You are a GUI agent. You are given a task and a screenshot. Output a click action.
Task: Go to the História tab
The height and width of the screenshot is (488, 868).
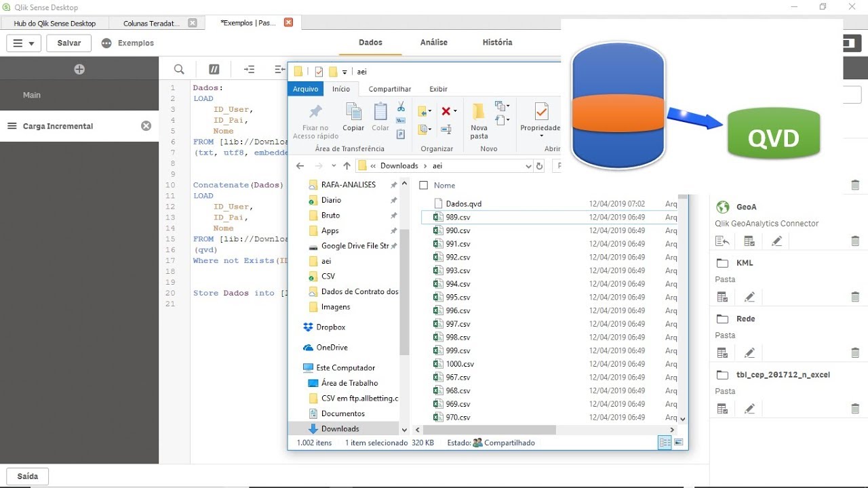point(497,42)
